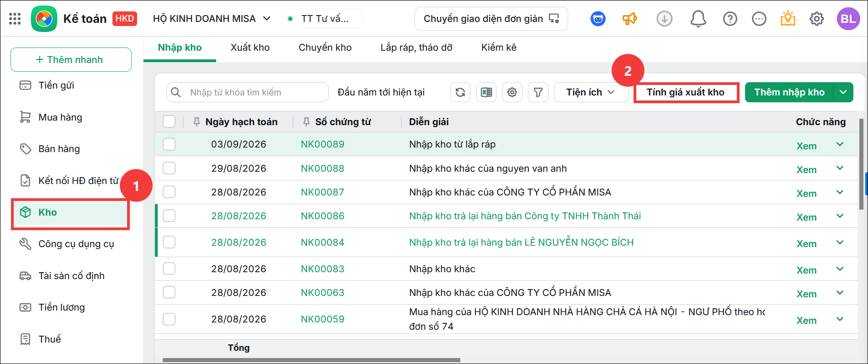Expand the Tiện ích dropdown
This screenshot has height=364, width=868.
tap(591, 92)
